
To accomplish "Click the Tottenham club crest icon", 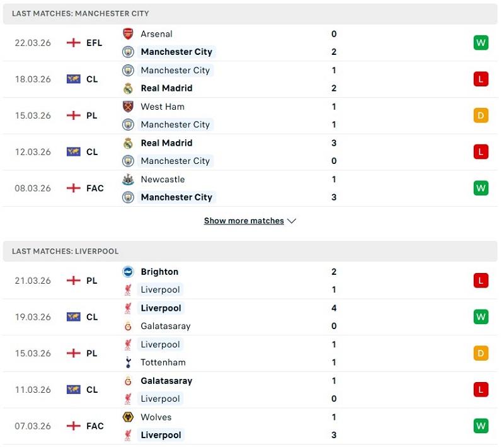I will pos(128,363).
